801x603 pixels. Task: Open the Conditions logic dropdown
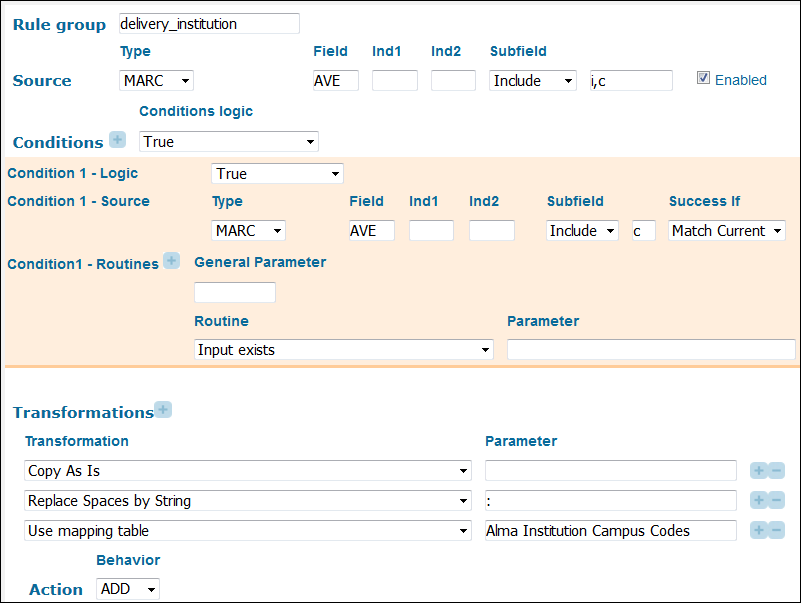click(x=228, y=142)
